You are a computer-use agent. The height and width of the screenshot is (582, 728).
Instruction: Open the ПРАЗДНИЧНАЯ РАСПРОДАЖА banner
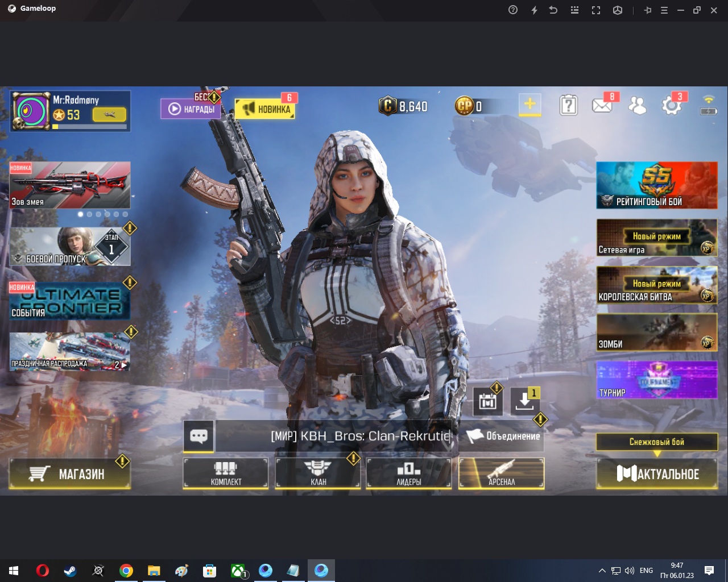point(70,352)
